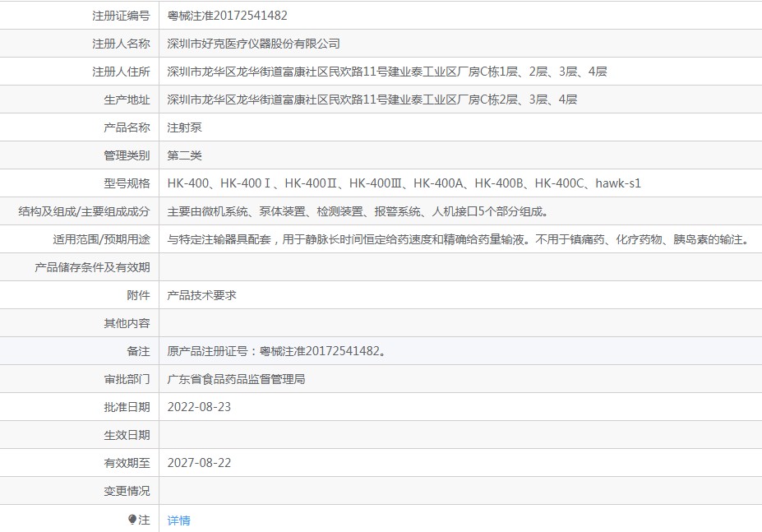Select management class 第二类

coord(184,155)
